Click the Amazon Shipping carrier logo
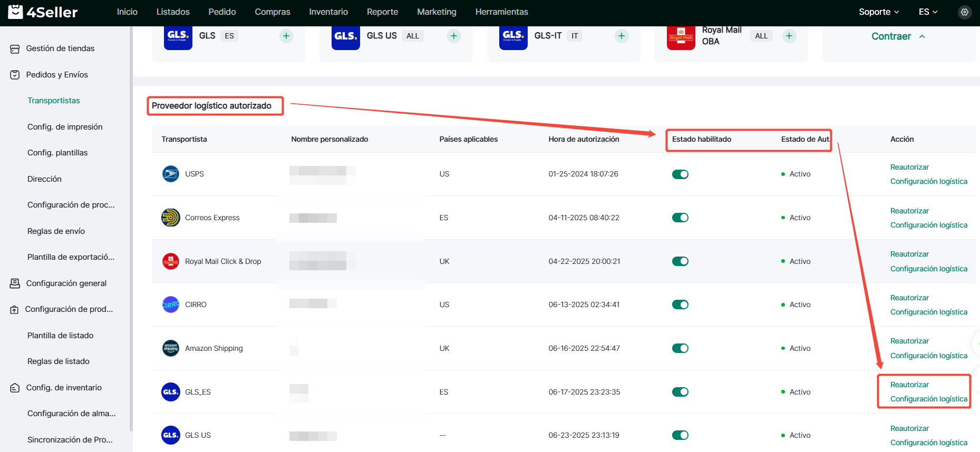 point(171,348)
